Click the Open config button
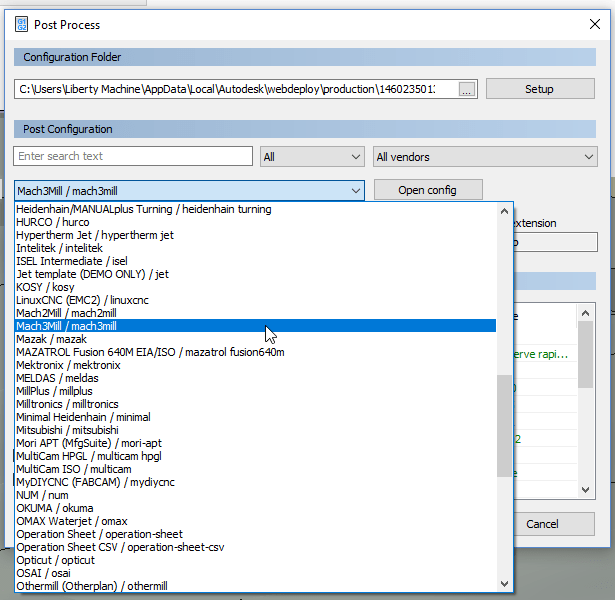Screen dimensions: 615x600 point(428,190)
